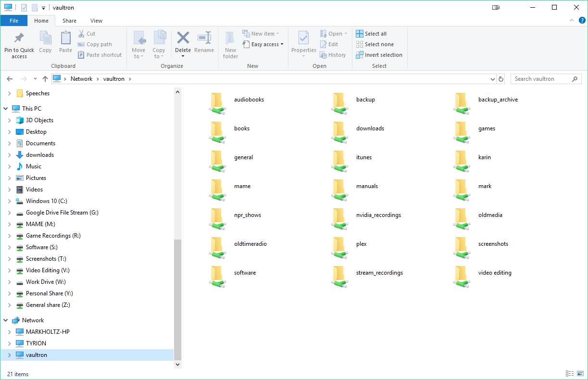Click the History icon

324,55
